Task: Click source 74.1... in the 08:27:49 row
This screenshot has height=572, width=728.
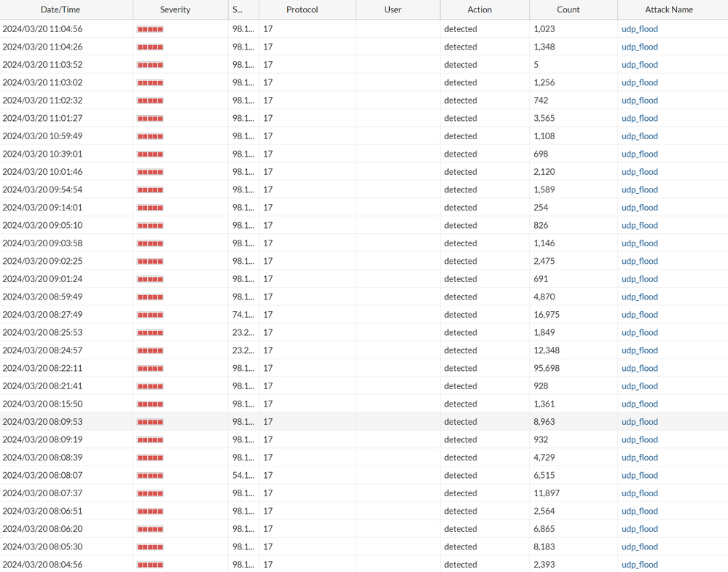Action: (243, 315)
